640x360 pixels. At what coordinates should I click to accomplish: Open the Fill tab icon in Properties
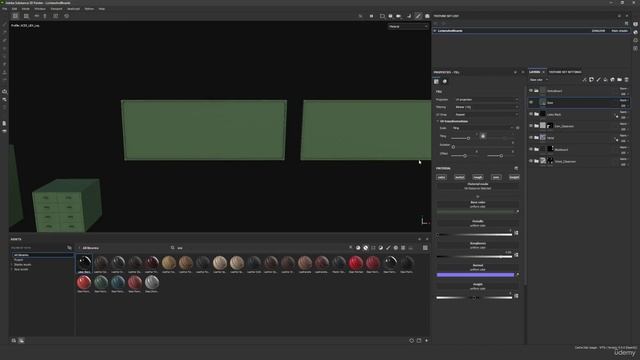coord(436,82)
